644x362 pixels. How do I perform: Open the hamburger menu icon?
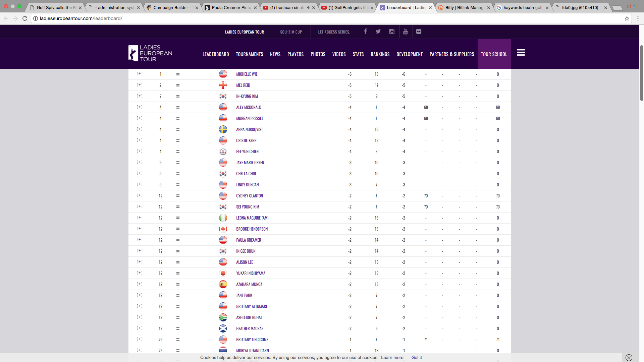(x=521, y=53)
